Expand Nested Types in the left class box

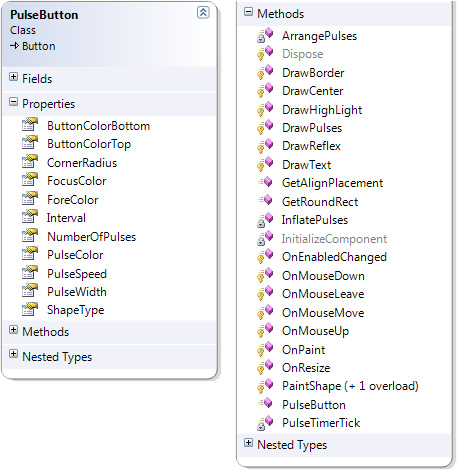click(x=13, y=354)
